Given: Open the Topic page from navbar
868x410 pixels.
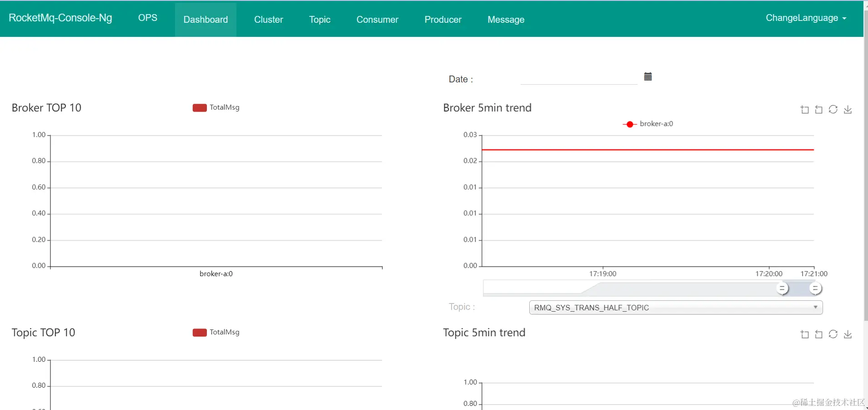Looking at the screenshot, I should [x=320, y=20].
